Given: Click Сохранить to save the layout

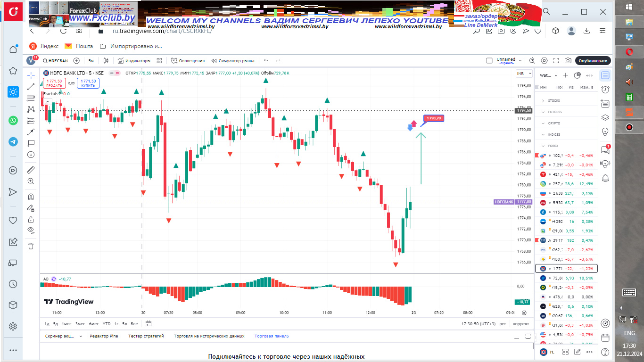Looking at the screenshot, I should click(506, 63).
